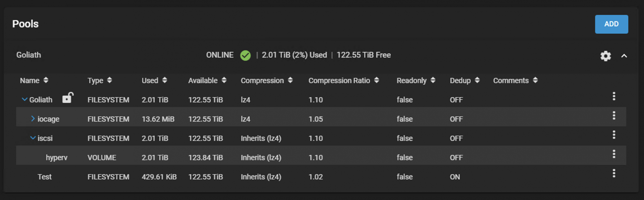
Task: Open the three-dot menu for iocage row
Action: point(613,116)
